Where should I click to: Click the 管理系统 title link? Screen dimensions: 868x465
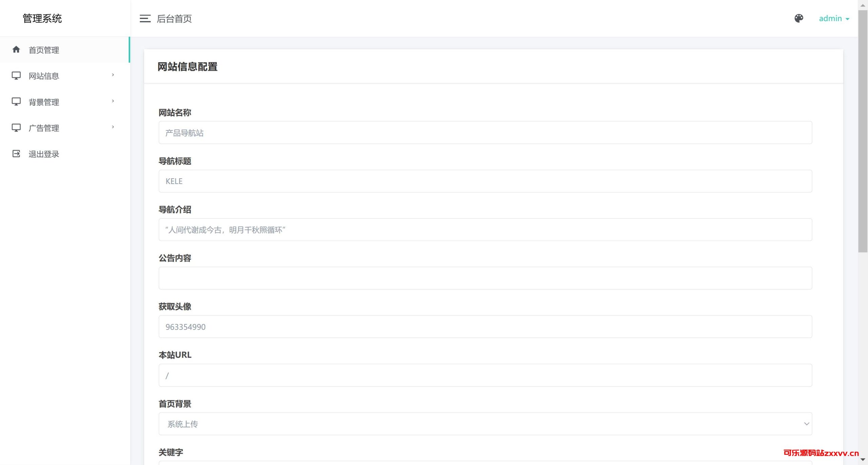[x=42, y=19]
